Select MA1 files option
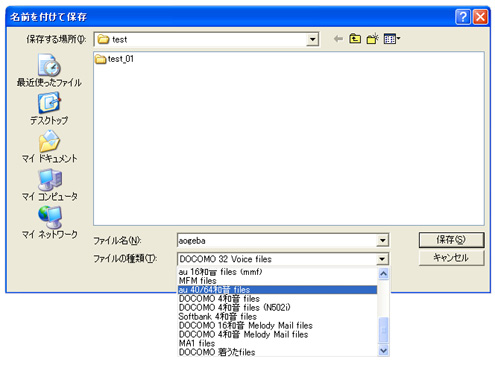 (278, 343)
